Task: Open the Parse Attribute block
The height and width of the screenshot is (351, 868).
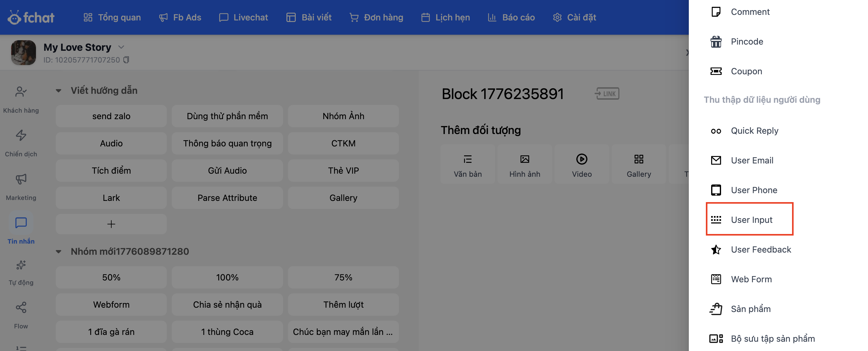Action: 227,198
